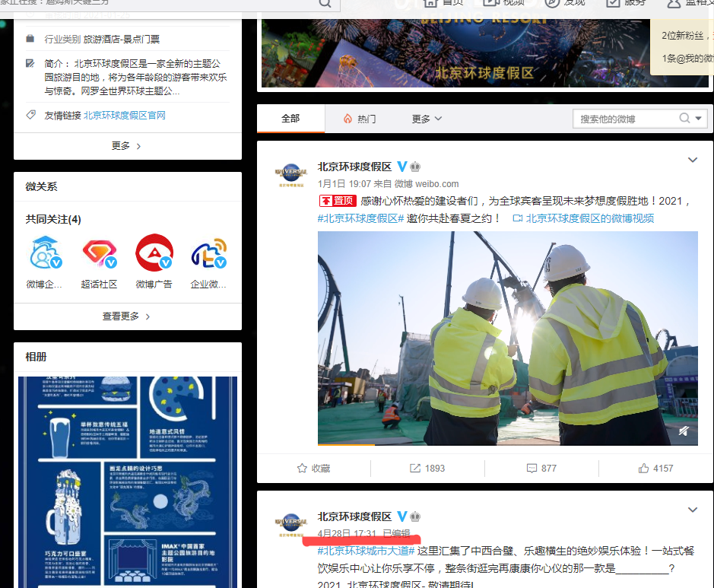Image resolution: width=714 pixels, height=588 pixels.
Task: Click the pinned post author name
Action: [354, 167]
